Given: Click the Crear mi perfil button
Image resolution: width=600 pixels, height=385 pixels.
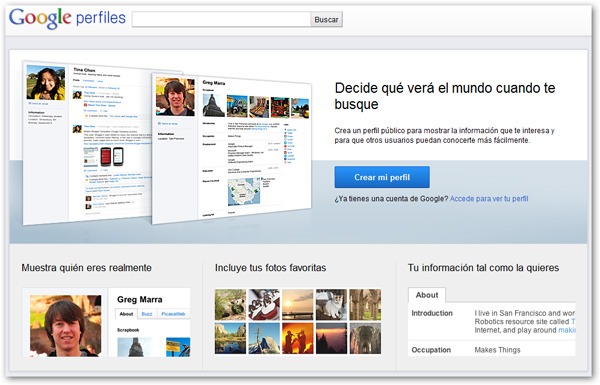Looking at the screenshot, I should tap(382, 177).
